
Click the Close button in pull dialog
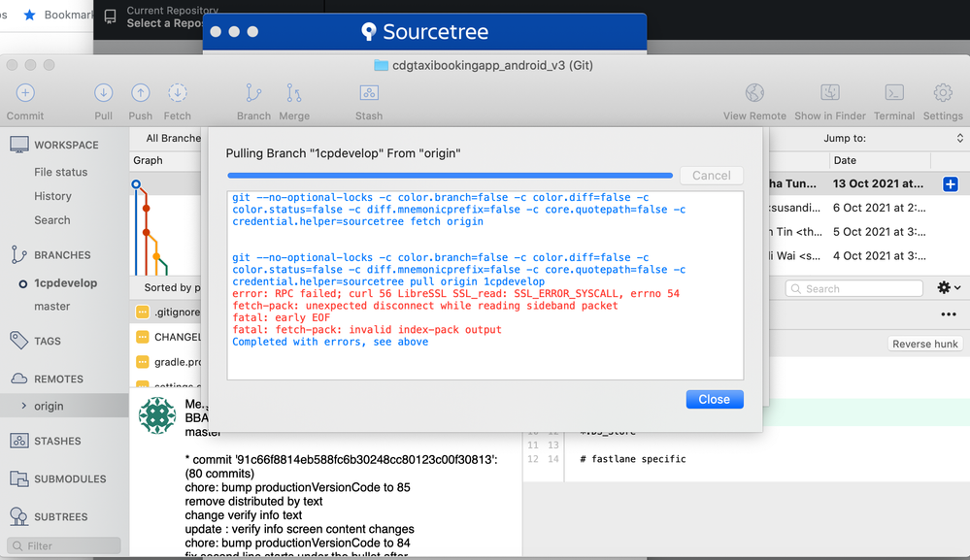715,399
